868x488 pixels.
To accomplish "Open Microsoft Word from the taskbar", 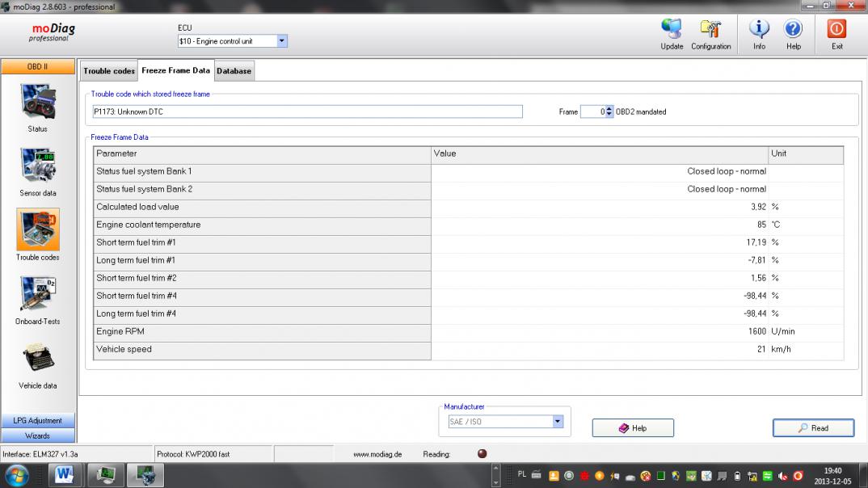I will 64,476.
